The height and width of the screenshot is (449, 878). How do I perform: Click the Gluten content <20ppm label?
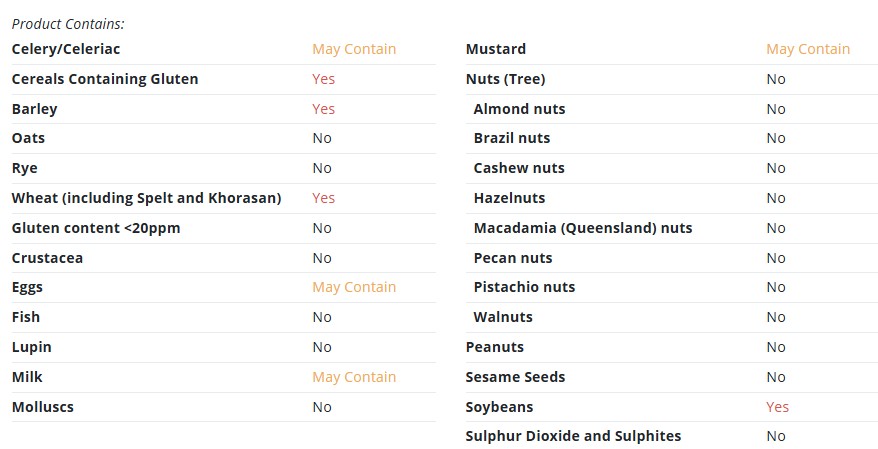tap(96, 228)
